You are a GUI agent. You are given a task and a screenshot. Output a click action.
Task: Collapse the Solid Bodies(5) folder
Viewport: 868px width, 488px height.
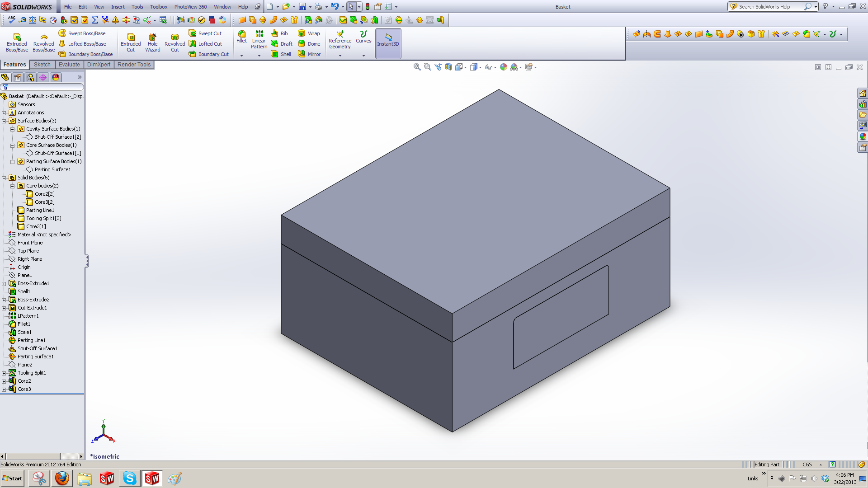[x=4, y=178]
